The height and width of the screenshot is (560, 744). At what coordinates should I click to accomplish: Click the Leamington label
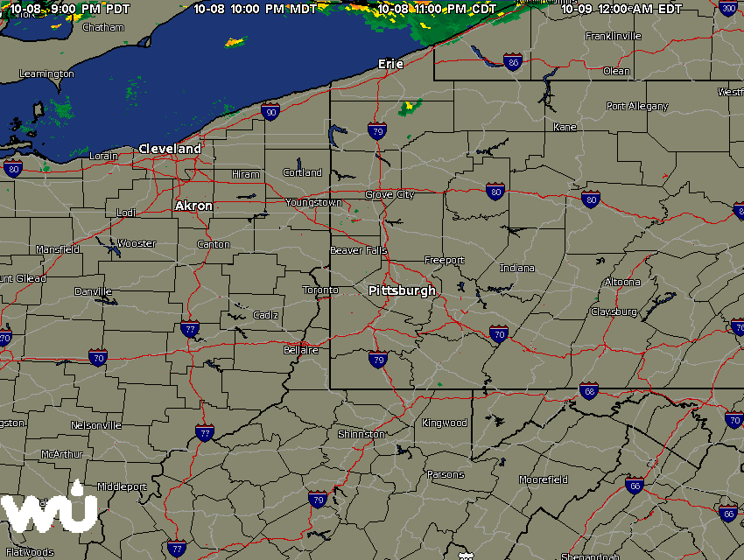click(46, 74)
